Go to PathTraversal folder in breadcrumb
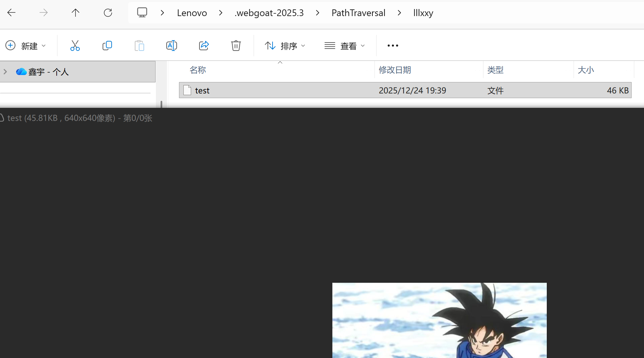644x358 pixels. coord(358,13)
